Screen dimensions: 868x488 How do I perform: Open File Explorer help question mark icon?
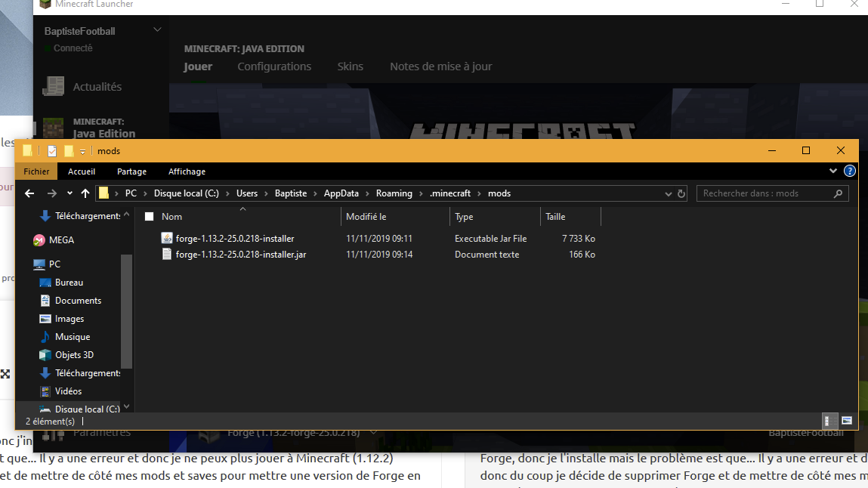tap(850, 171)
